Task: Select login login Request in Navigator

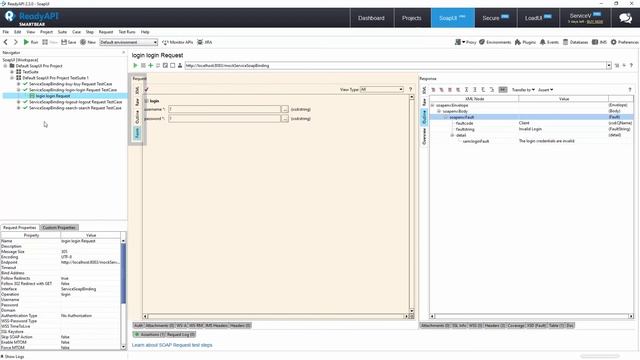Action: [53, 96]
